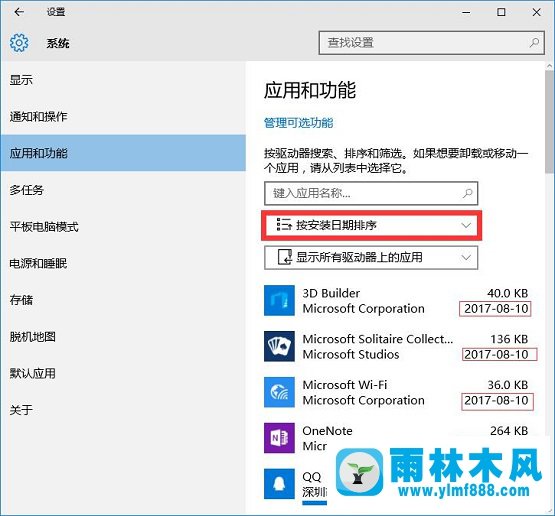Image resolution: width=555 pixels, height=516 pixels.
Task: Click the Microsoft Studios publisher text
Action: [x=351, y=354]
